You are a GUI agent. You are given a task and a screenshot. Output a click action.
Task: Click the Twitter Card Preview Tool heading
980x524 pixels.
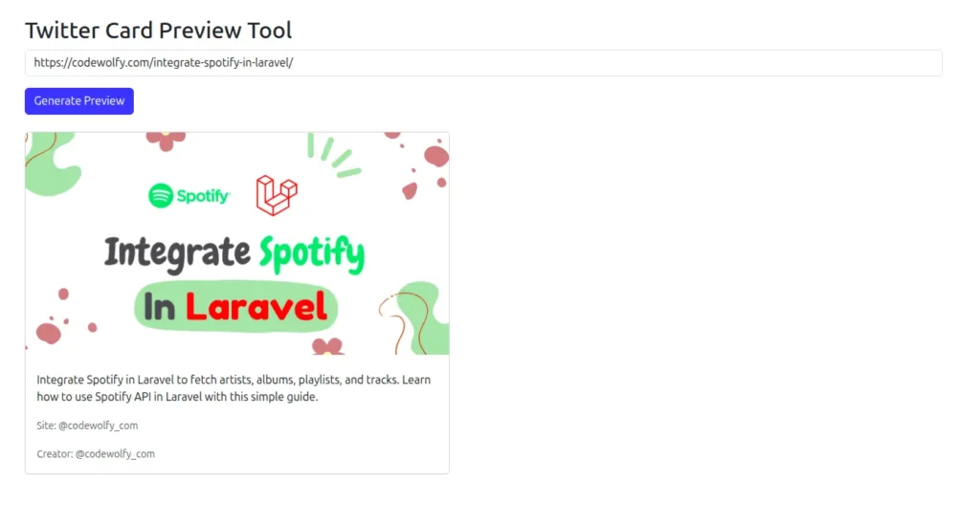(159, 31)
